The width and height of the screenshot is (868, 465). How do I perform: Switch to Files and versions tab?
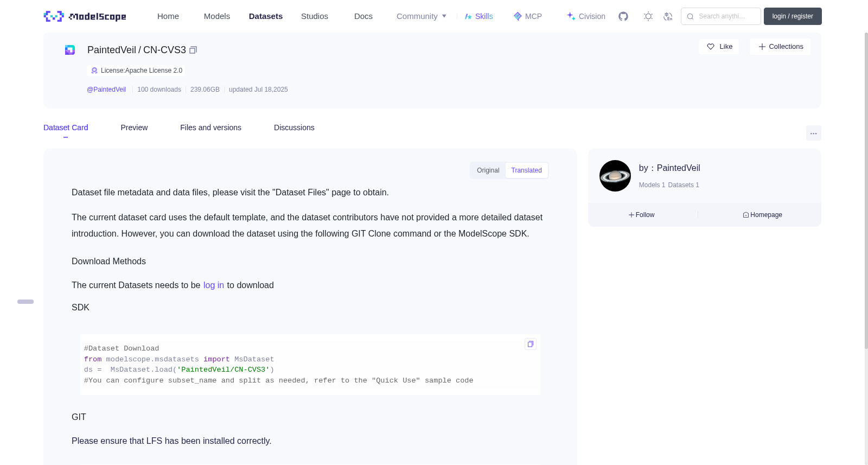pos(210,128)
